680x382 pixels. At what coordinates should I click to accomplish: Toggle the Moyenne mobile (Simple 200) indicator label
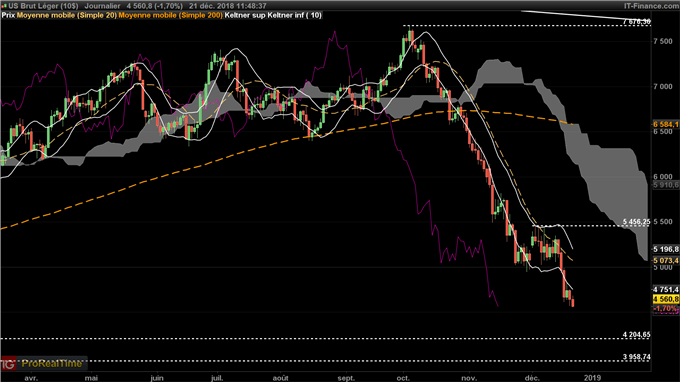[x=170, y=15]
